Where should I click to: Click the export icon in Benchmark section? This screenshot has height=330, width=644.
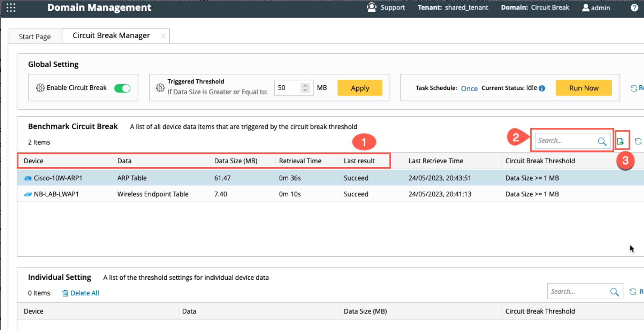(x=620, y=141)
